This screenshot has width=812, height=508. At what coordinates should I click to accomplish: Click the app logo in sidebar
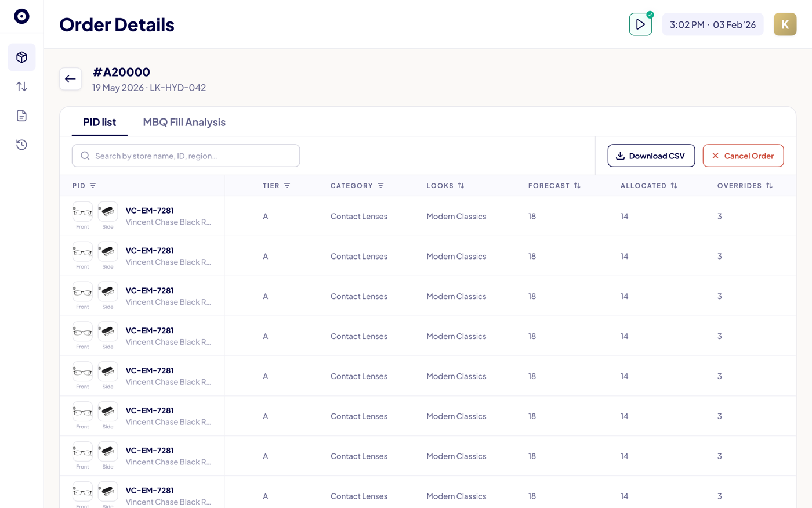point(21,16)
